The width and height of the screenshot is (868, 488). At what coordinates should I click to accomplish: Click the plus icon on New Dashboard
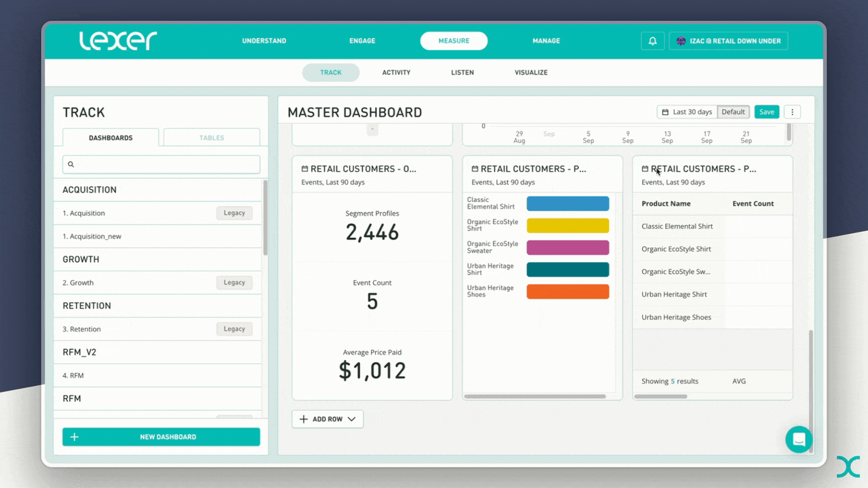(x=74, y=437)
